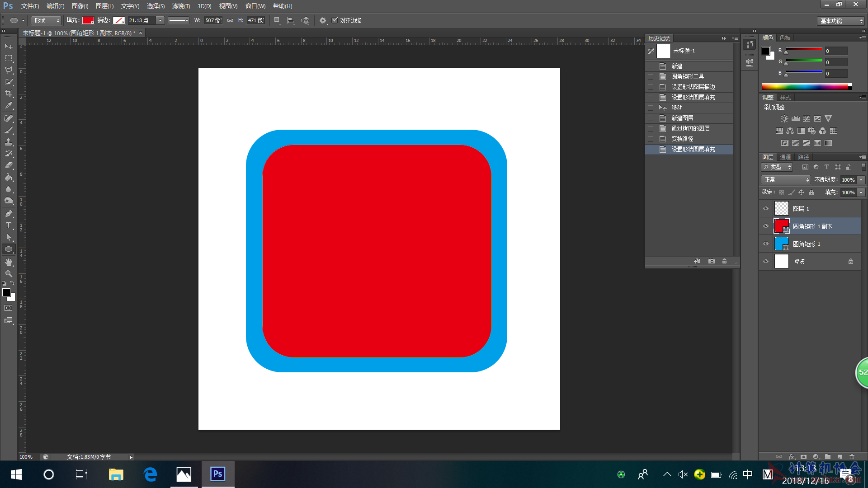
Task: Add a Curves adjustment
Action: 807,119
